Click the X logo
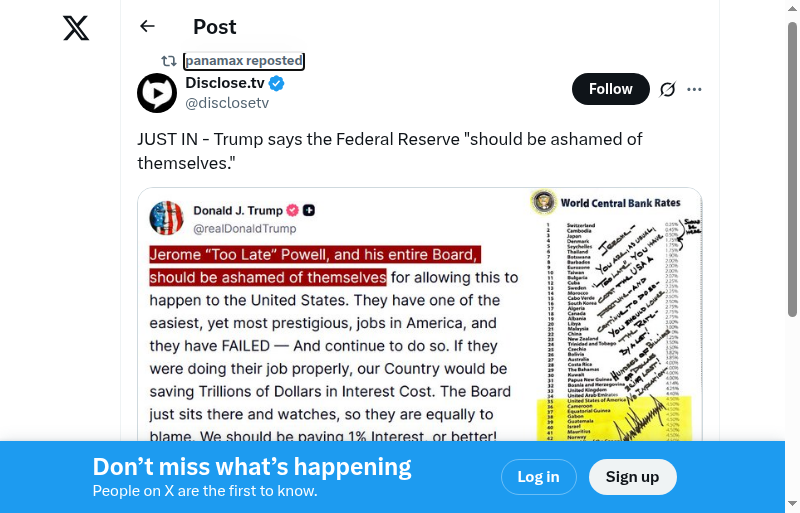This screenshot has width=800, height=513. [x=76, y=28]
